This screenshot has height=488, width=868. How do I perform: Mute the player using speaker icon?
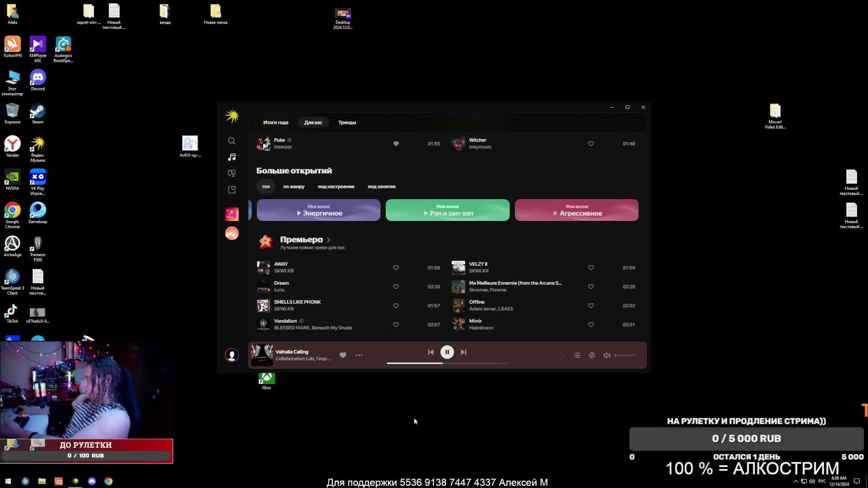607,355
